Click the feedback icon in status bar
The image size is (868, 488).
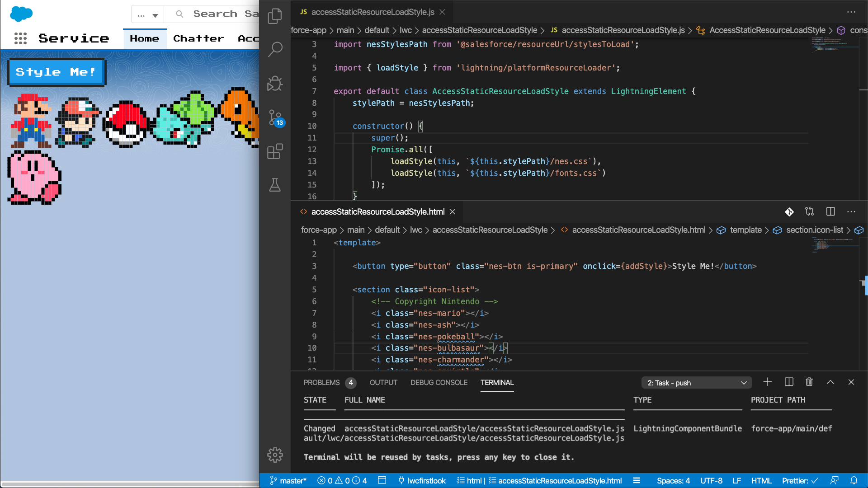[835, 480]
